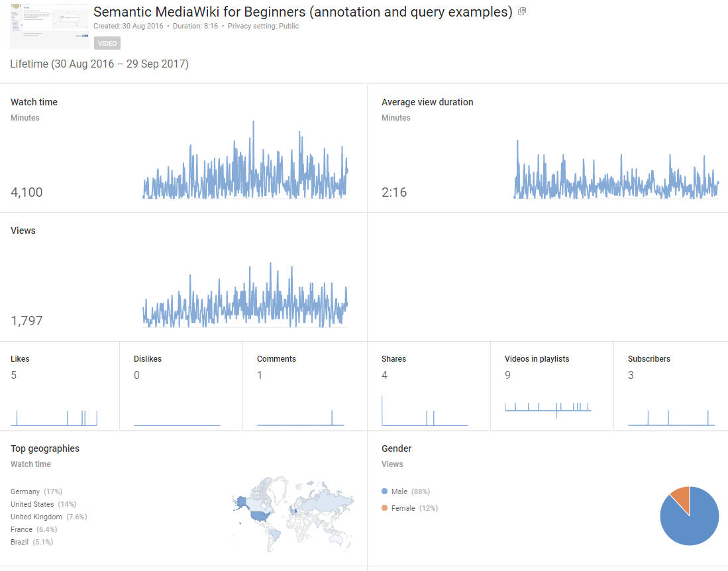Select the Germany (17%) row

coord(36,492)
